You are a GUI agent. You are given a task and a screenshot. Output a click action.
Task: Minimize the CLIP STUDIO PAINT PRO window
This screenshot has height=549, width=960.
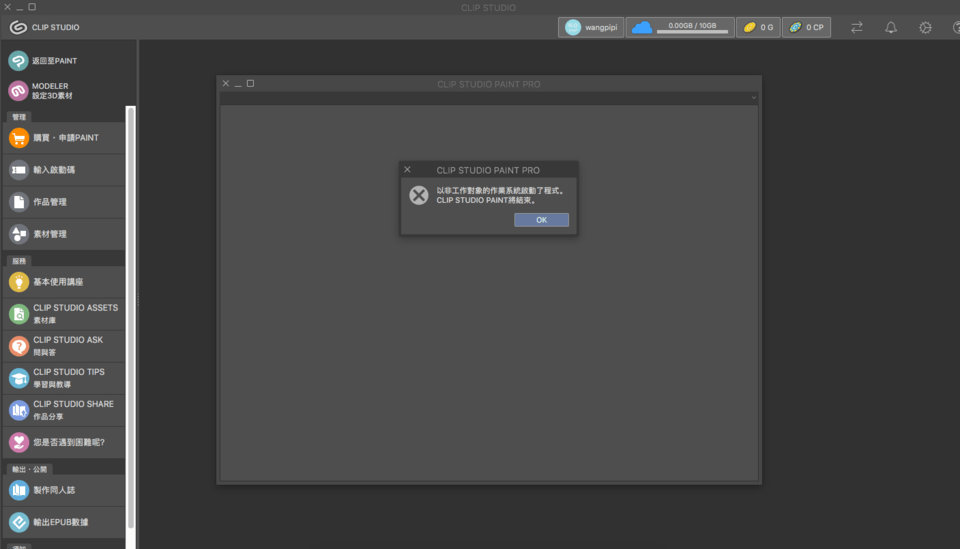(x=238, y=84)
